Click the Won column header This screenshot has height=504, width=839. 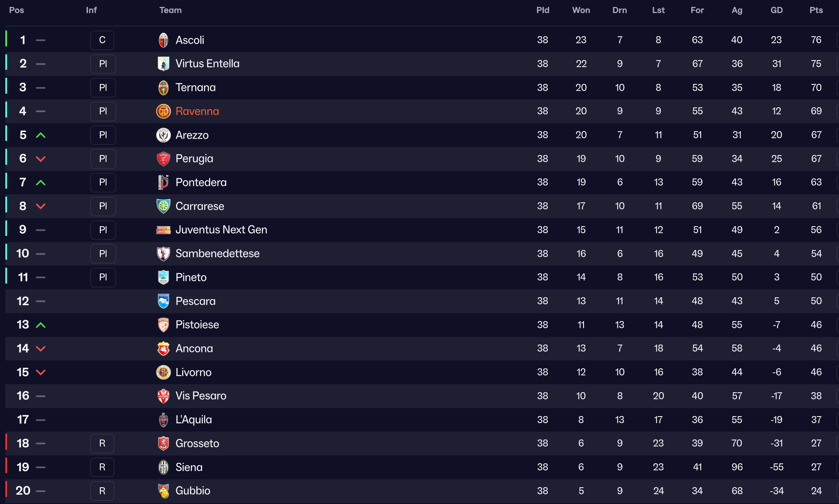[581, 10]
